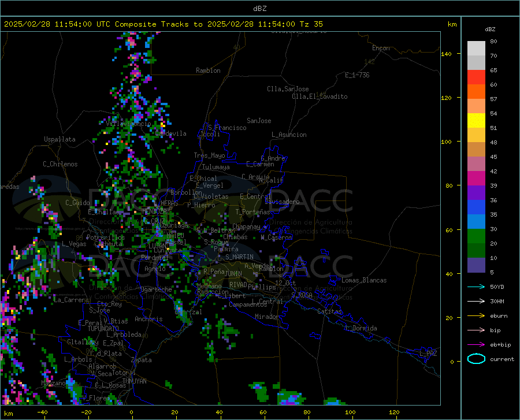The width and height of the screenshot is (520, 420).
Task: Click the -40 km mark on bottom axis
Action: (x=42, y=412)
